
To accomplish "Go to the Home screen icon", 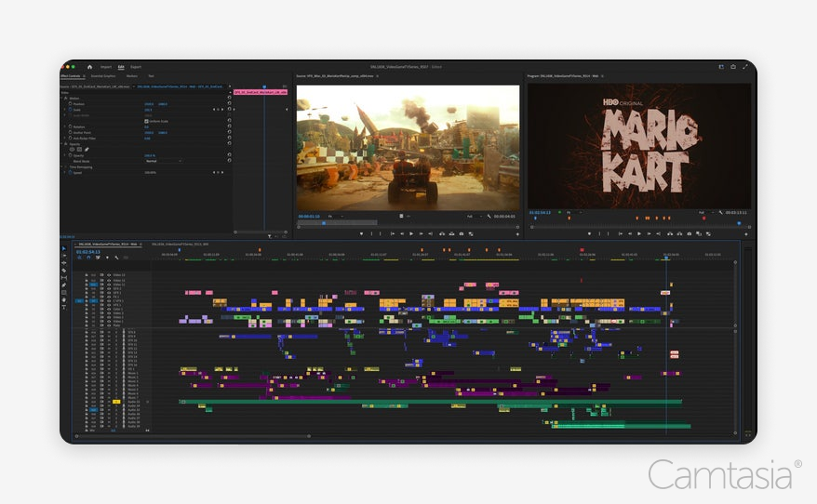I will (89, 67).
